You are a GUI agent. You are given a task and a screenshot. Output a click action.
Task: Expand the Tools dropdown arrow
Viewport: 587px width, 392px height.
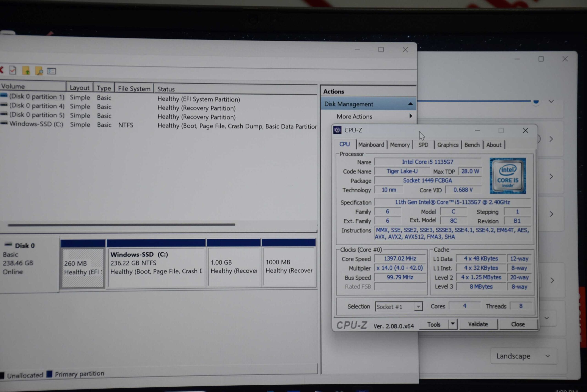(453, 324)
